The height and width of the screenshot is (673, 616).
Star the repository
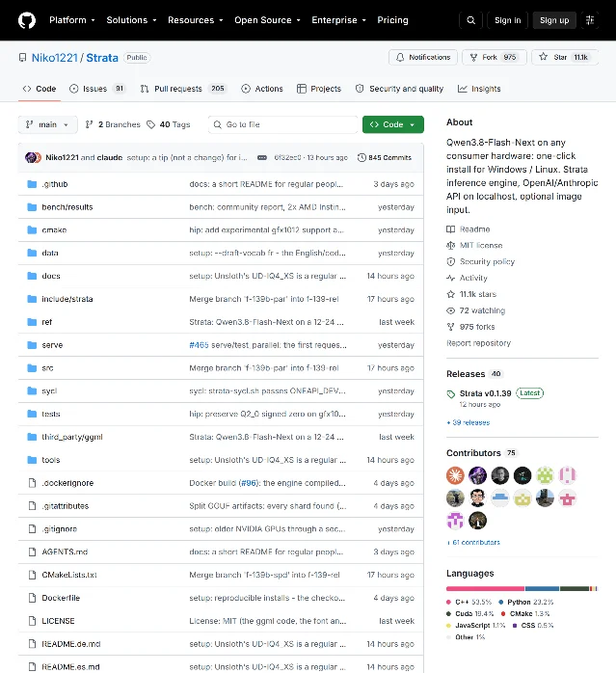pyautogui.click(x=565, y=57)
